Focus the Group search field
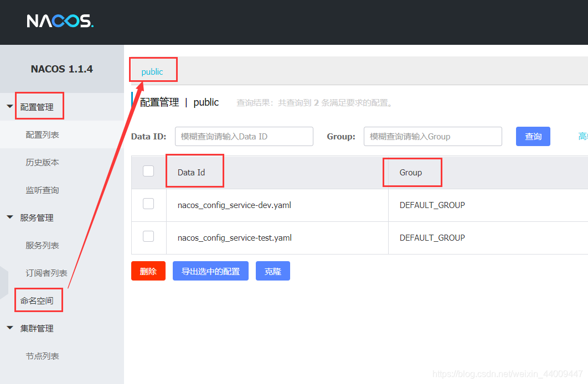The height and width of the screenshot is (384, 588). tap(433, 136)
